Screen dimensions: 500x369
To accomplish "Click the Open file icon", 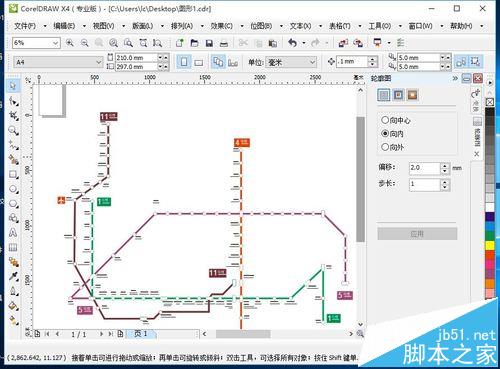I will point(194,43).
